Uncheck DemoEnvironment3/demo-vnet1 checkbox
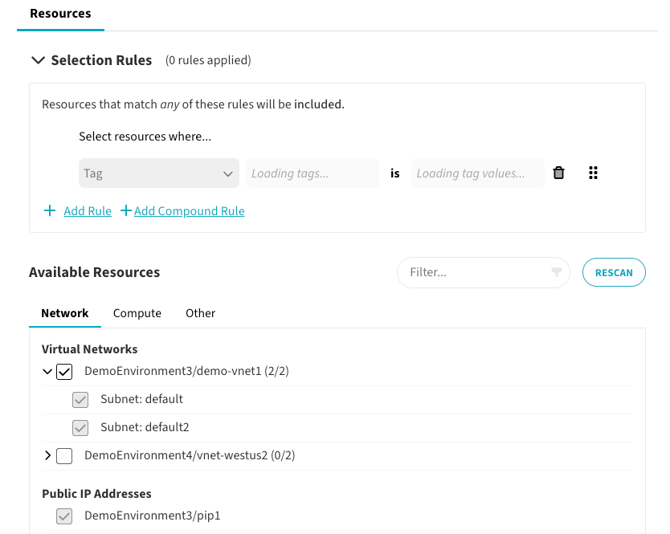 64,372
